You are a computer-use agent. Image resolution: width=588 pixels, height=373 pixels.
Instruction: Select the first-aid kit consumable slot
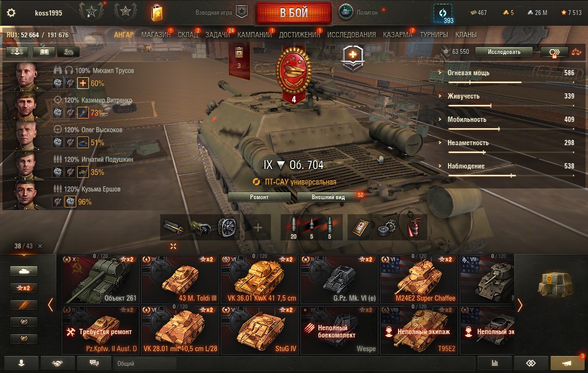360,227
